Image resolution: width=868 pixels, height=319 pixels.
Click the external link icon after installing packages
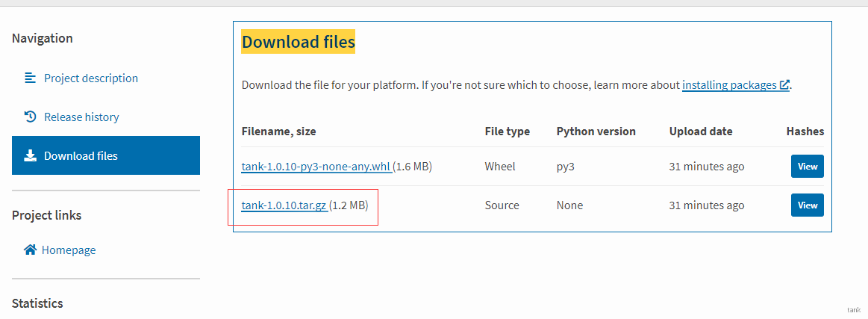point(784,85)
